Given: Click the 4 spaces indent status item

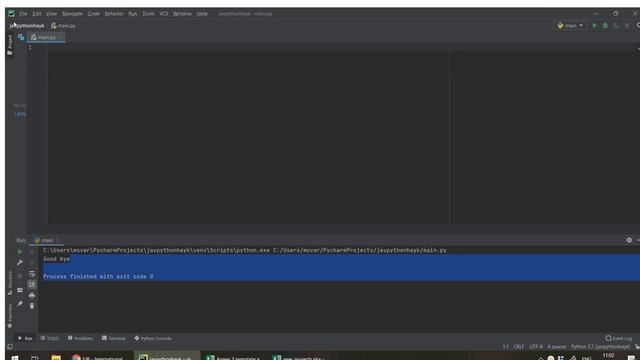Looking at the screenshot, I should tap(557, 347).
